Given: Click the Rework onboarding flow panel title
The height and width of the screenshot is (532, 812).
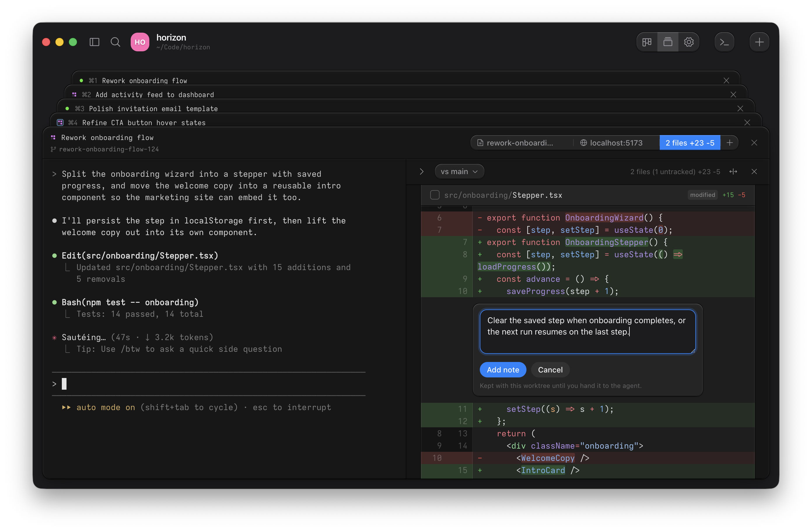Looking at the screenshot, I should click(x=107, y=138).
